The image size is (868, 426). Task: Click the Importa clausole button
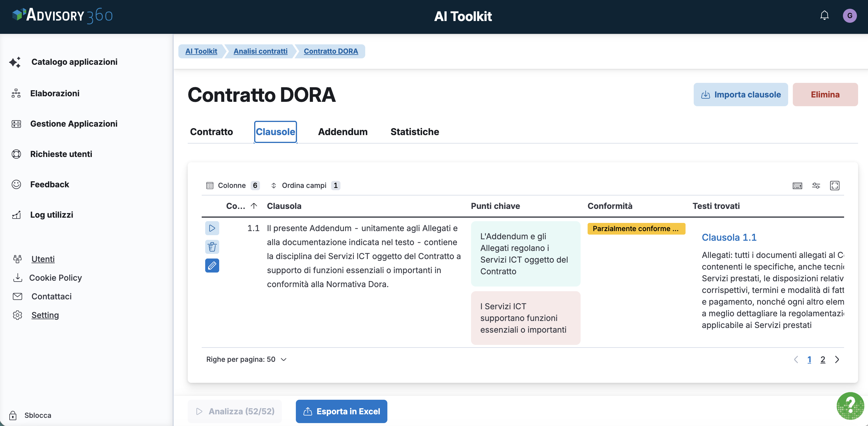click(740, 95)
